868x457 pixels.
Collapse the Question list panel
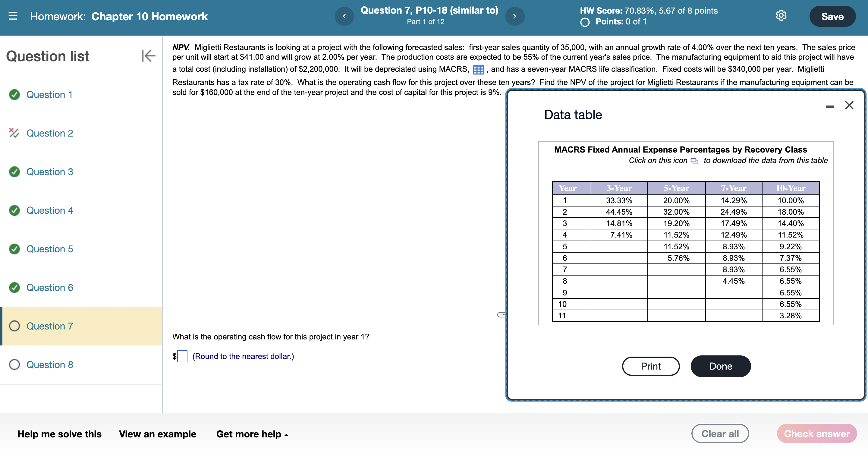148,55
